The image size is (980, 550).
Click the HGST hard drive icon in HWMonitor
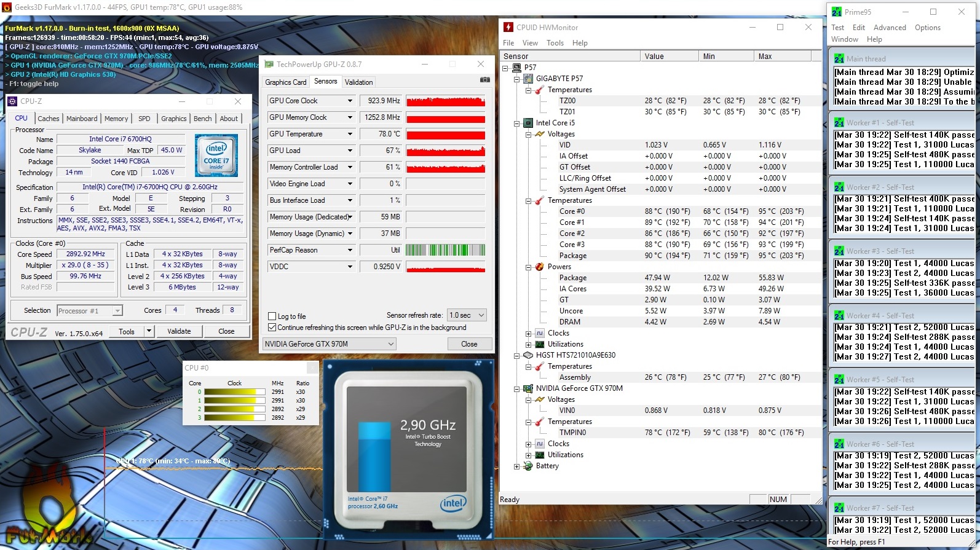pyautogui.click(x=528, y=355)
